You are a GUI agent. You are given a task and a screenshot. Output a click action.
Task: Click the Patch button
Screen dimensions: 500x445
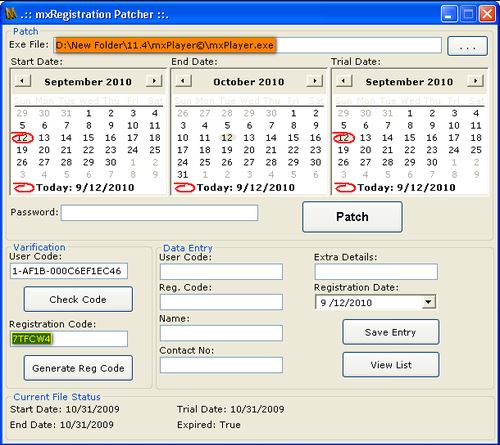(352, 217)
